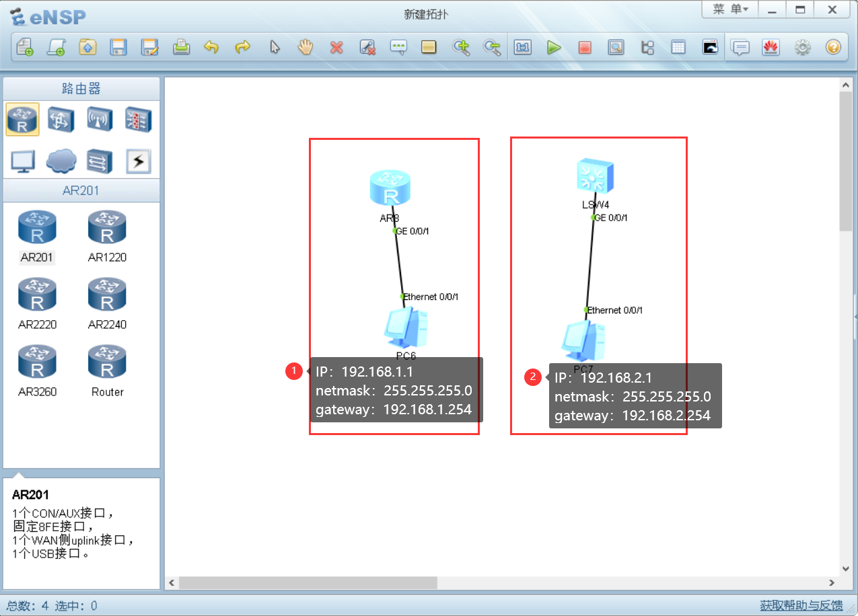This screenshot has width=858, height=616.
Task: Click the grid display toolbar icon
Action: click(x=678, y=47)
